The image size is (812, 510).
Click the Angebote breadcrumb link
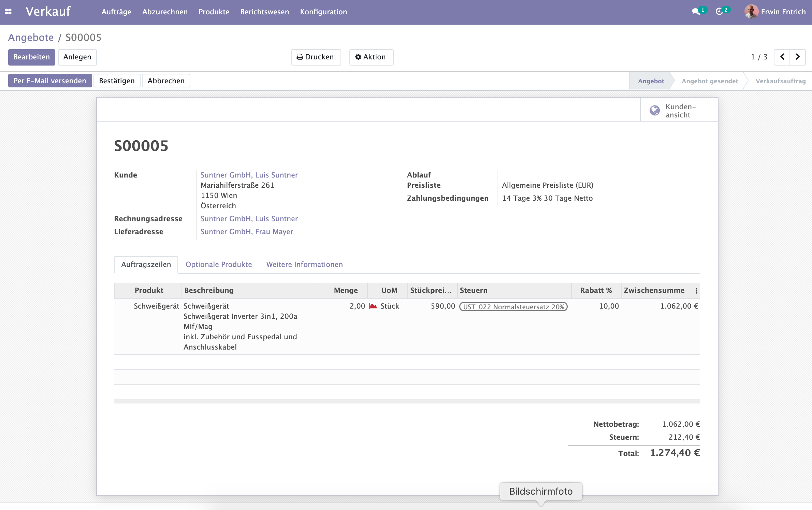pyautogui.click(x=31, y=38)
